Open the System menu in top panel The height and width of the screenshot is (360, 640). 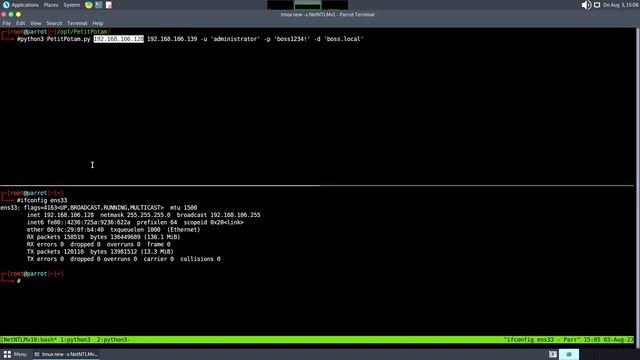(x=71, y=5)
